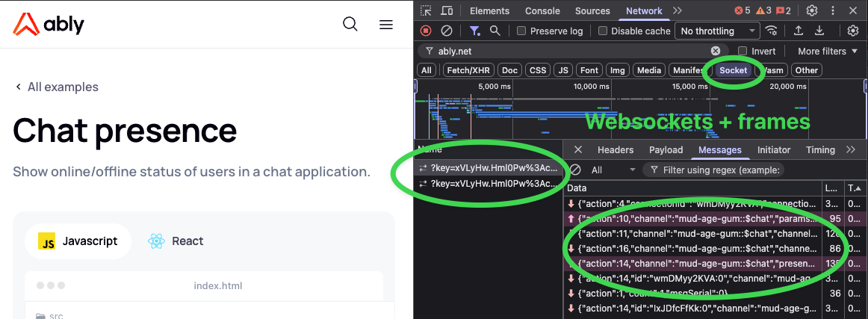This screenshot has height=319, width=868.
Task: Select the msgSerial 0 message row
Action: (x=716, y=293)
